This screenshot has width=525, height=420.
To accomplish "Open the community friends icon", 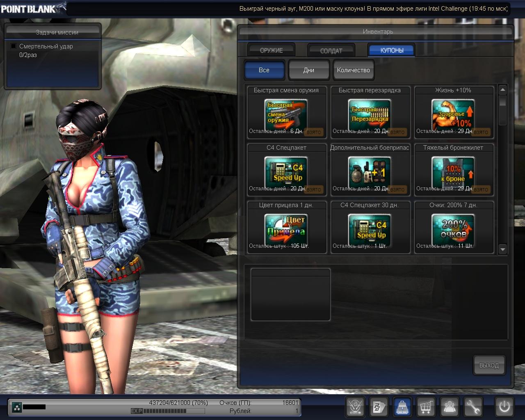I will click(450, 407).
